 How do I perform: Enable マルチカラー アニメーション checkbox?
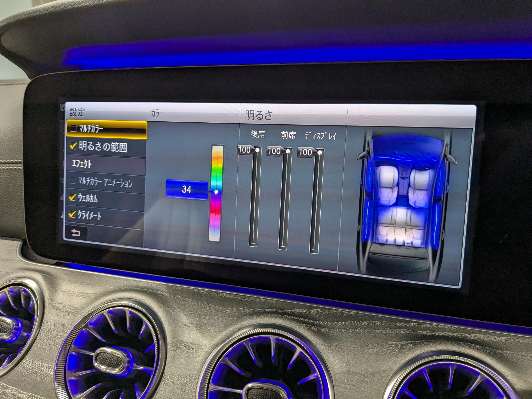click(x=73, y=181)
